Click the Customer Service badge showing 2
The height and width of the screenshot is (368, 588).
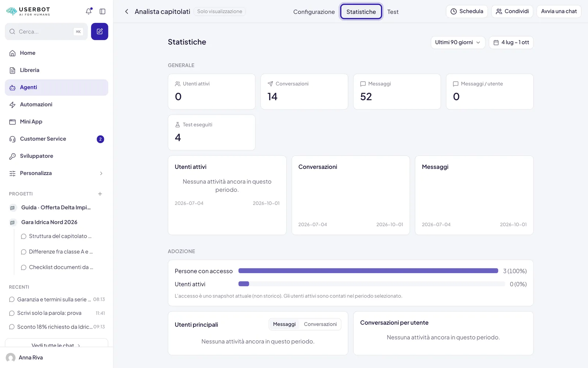point(100,139)
